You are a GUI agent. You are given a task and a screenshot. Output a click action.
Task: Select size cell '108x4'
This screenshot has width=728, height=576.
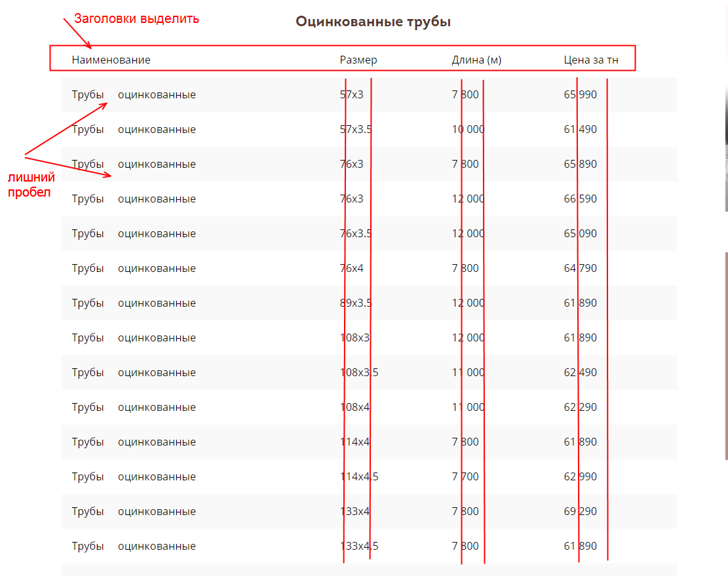(x=354, y=408)
